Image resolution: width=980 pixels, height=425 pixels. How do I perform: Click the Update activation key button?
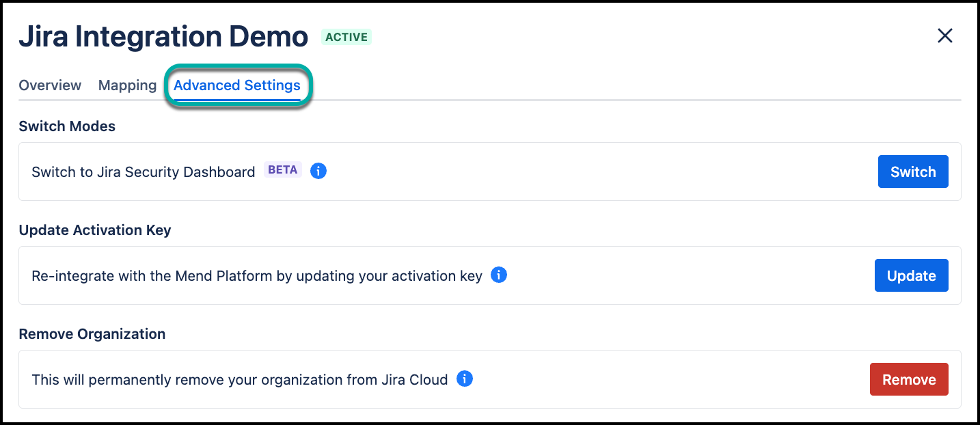coord(911,275)
